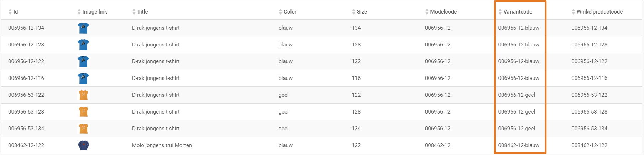The image size is (644, 155).
Task: Open Molo sweater thumbnail image
Action: [x=83, y=145]
